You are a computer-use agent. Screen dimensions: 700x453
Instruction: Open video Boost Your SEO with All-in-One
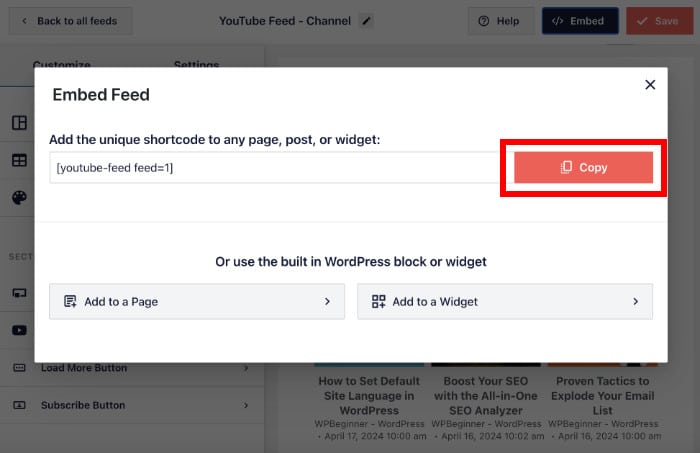486,395
